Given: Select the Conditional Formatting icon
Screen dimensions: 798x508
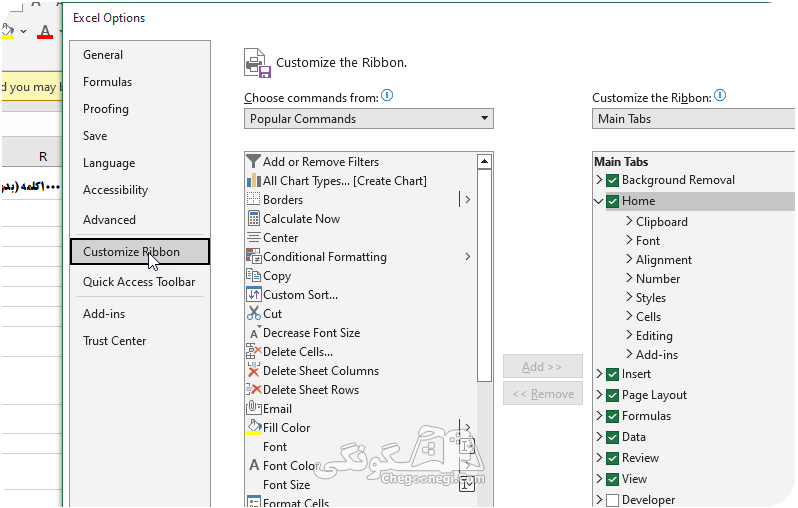Looking at the screenshot, I should [253, 257].
